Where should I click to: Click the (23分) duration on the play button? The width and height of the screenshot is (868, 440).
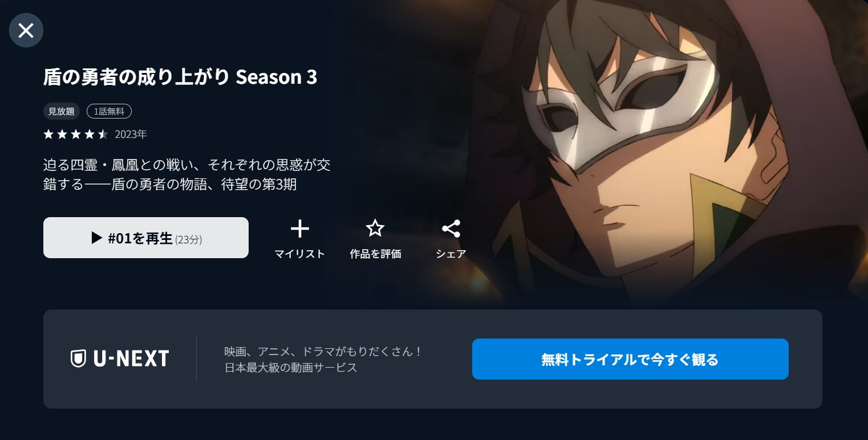(189, 240)
